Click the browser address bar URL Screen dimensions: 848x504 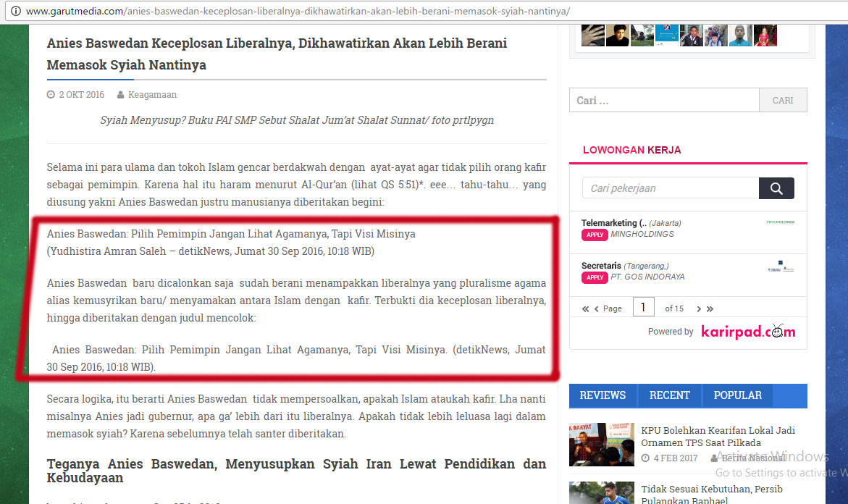(x=298, y=11)
